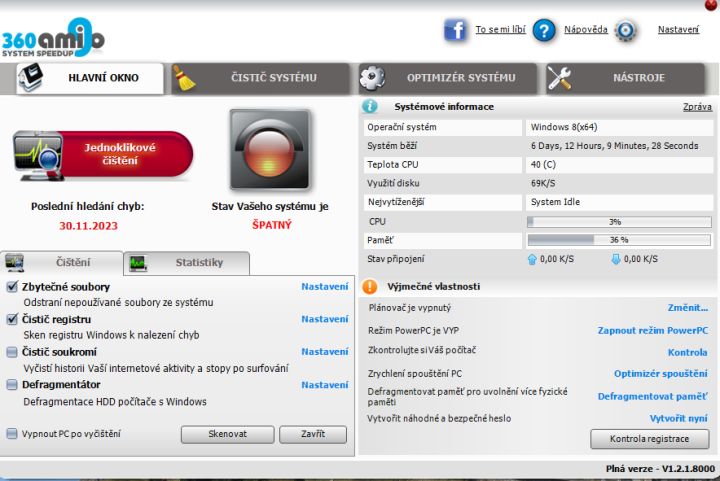The height and width of the screenshot is (481, 720).
Task: Click the blue question mark help icon
Action: (544, 31)
